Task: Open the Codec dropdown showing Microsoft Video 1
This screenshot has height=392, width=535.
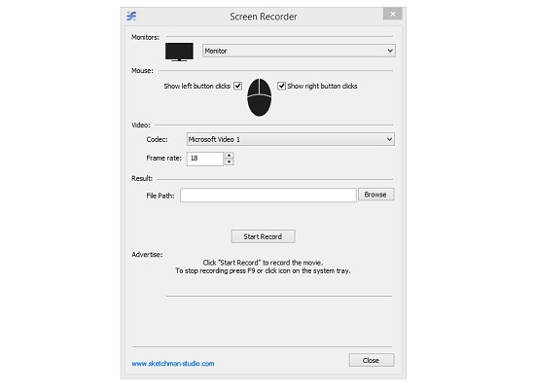Action: coord(291,139)
